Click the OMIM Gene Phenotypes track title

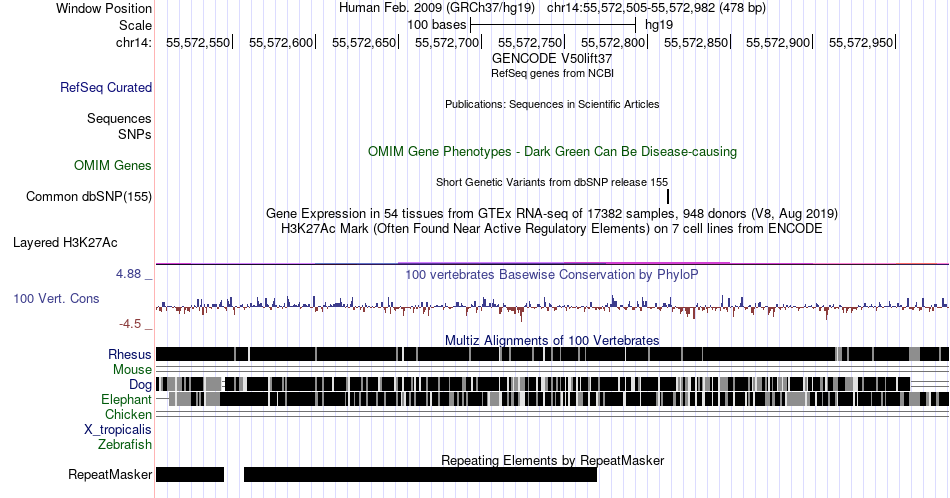552,151
